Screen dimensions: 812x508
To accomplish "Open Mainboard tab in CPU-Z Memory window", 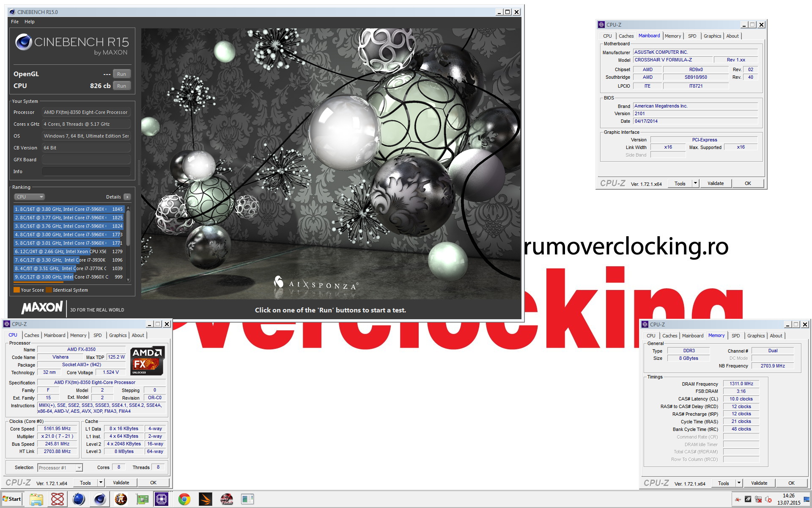I will pos(693,336).
